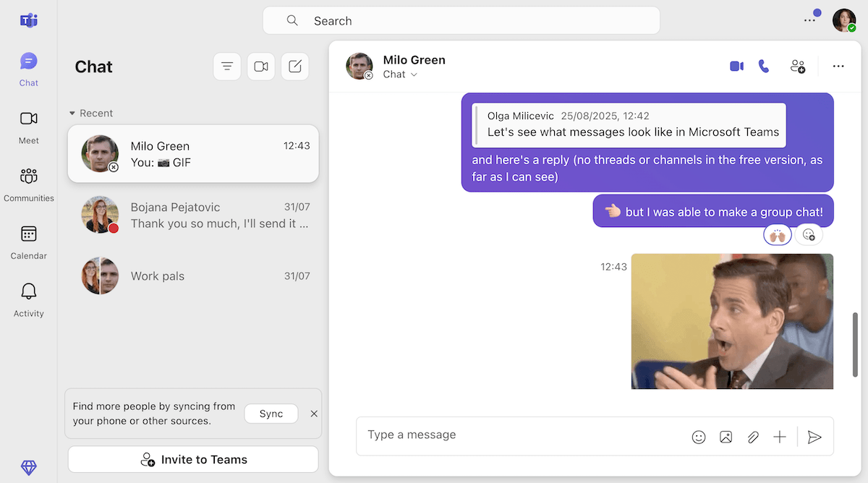Focus the Search field
Screen dimensions: 868x483
point(461,21)
